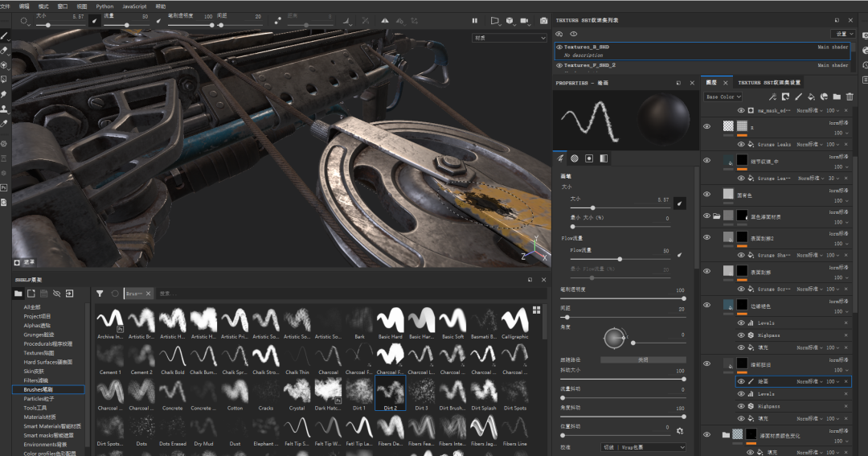Screen dimensions: 868x456
Task: Select Alphas透贴 category in Shelf
Action: [36, 325]
